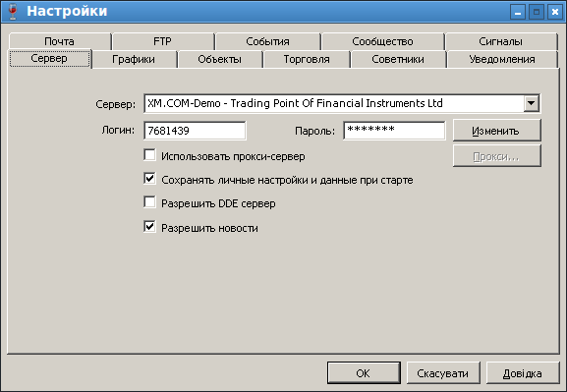
Task: Click the wine glass icon in title bar
Action: click(13, 11)
